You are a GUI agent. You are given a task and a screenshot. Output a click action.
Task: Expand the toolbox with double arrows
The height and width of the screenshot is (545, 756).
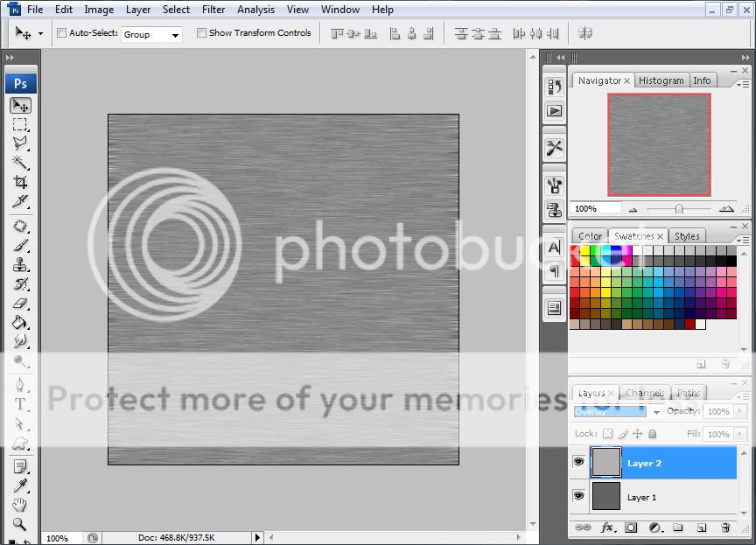click(10, 58)
